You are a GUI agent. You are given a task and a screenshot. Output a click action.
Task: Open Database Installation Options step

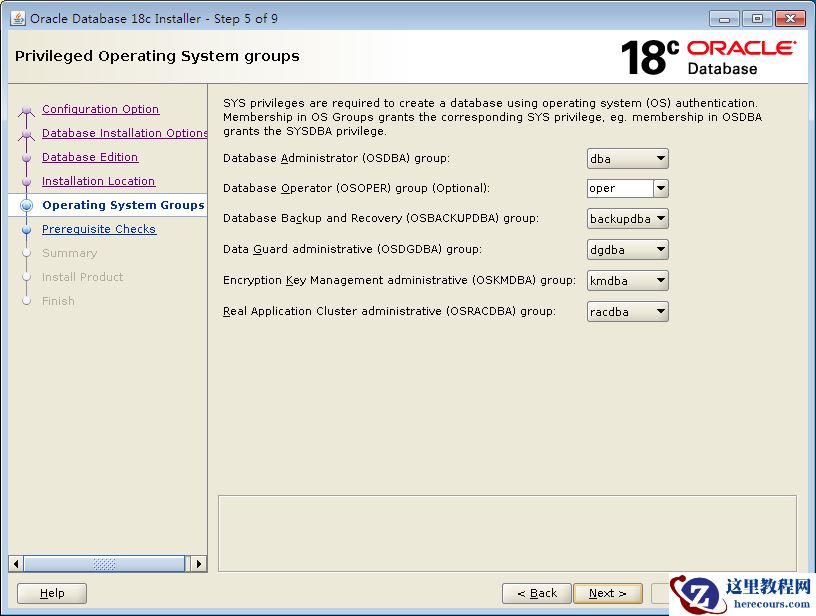coord(124,133)
